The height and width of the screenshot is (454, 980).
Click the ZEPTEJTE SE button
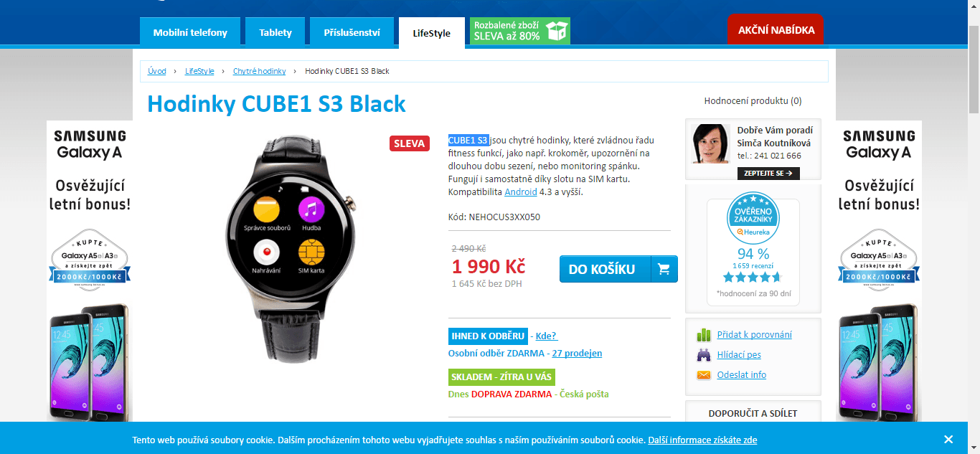click(768, 173)
